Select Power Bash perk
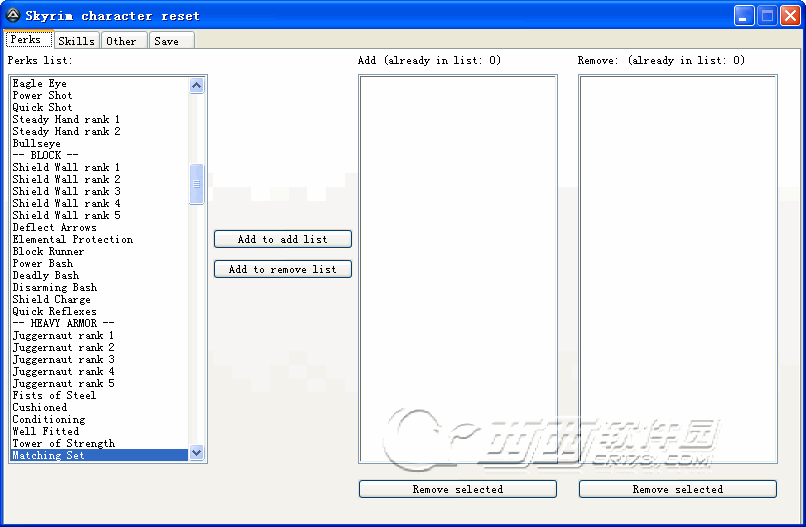The width and height of the screenshot is (806, 527). click(x=100, y=263)
